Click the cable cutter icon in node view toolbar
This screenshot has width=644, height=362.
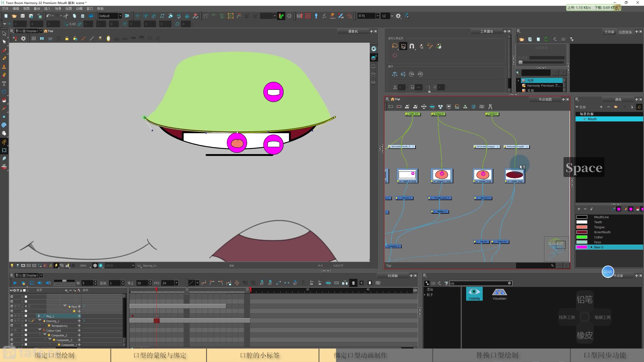coord(490,107)
